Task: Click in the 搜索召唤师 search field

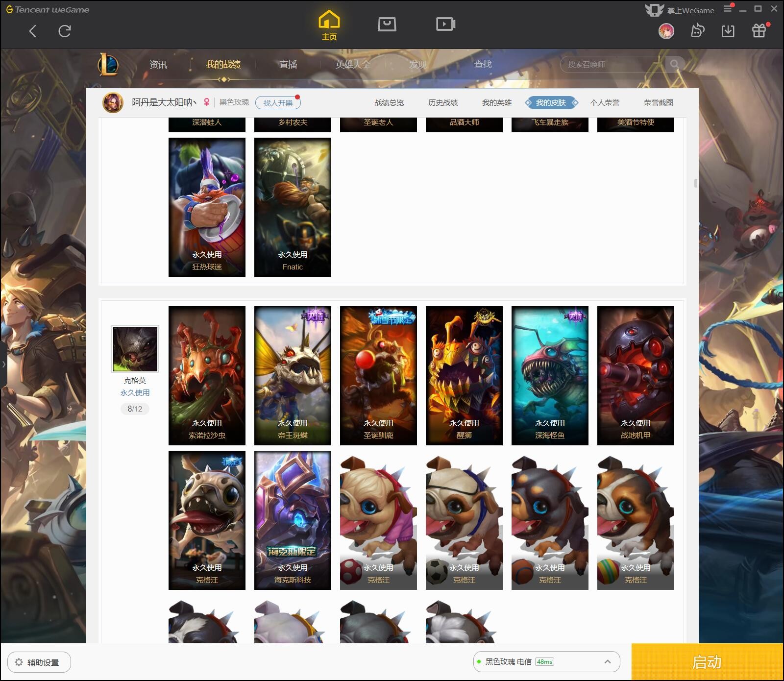Action: click(x=612, y=64)
